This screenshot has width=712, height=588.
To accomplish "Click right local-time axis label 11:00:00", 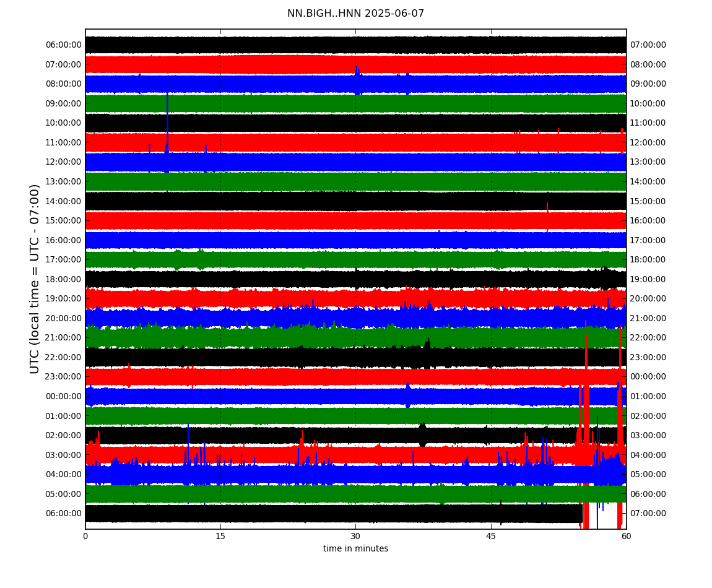I will click(x=648, y=123).
